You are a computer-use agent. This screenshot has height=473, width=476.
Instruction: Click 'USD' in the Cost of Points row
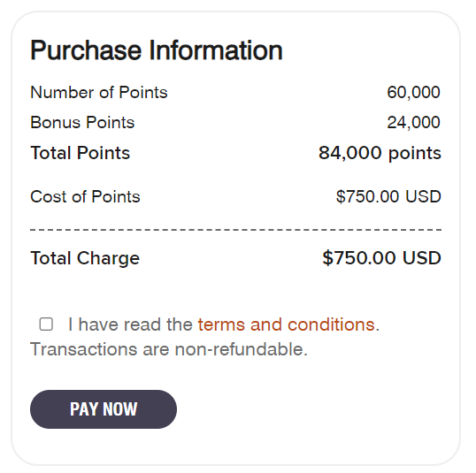[x=423, y=196]
